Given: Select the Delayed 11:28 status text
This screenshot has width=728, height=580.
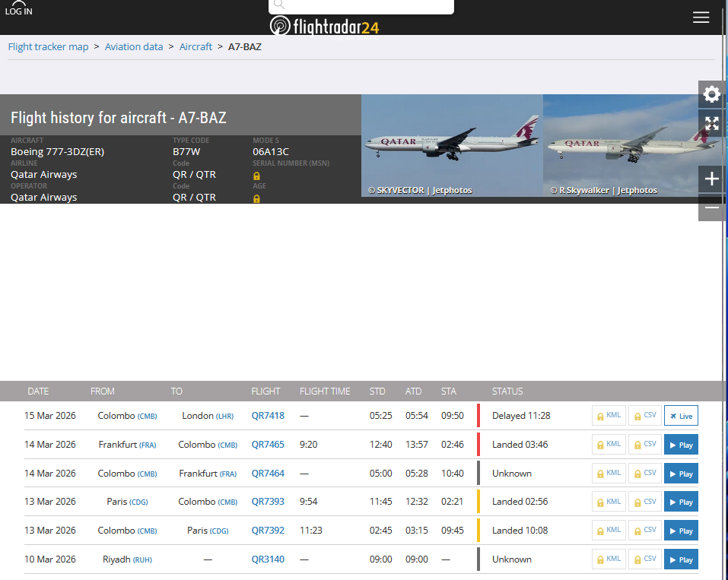Looking at the screenshot, I should click(521, 416).
